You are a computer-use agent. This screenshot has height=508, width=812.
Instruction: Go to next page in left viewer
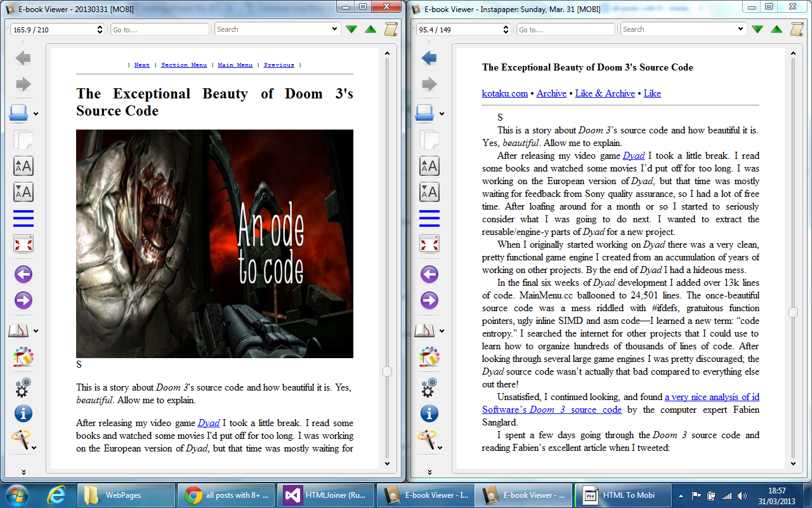(x=23, y=300)
